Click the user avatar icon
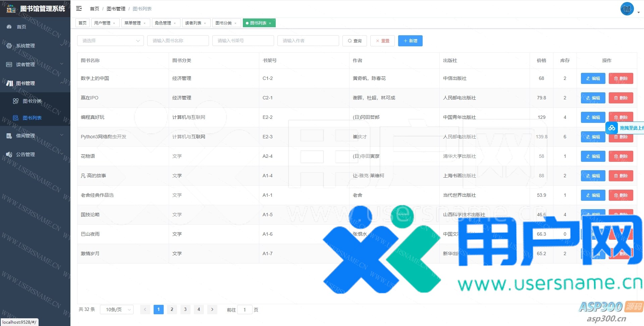 point(627,9)
